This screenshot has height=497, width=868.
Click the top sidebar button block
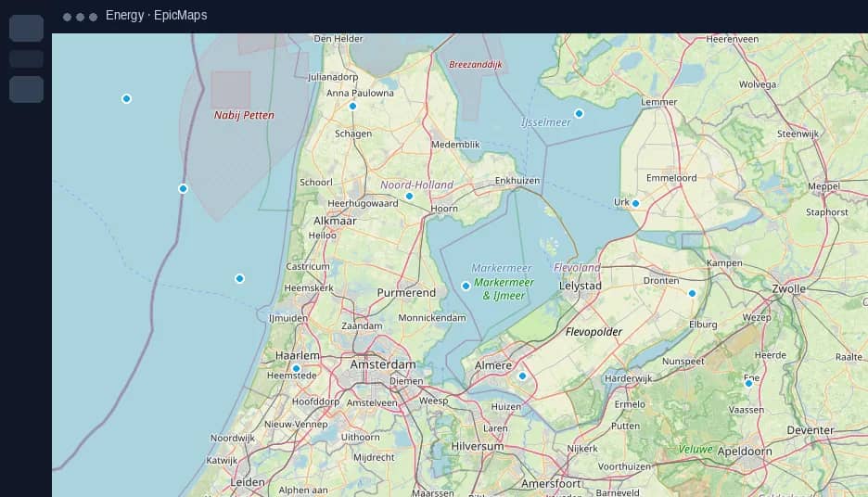pos(26,28)
